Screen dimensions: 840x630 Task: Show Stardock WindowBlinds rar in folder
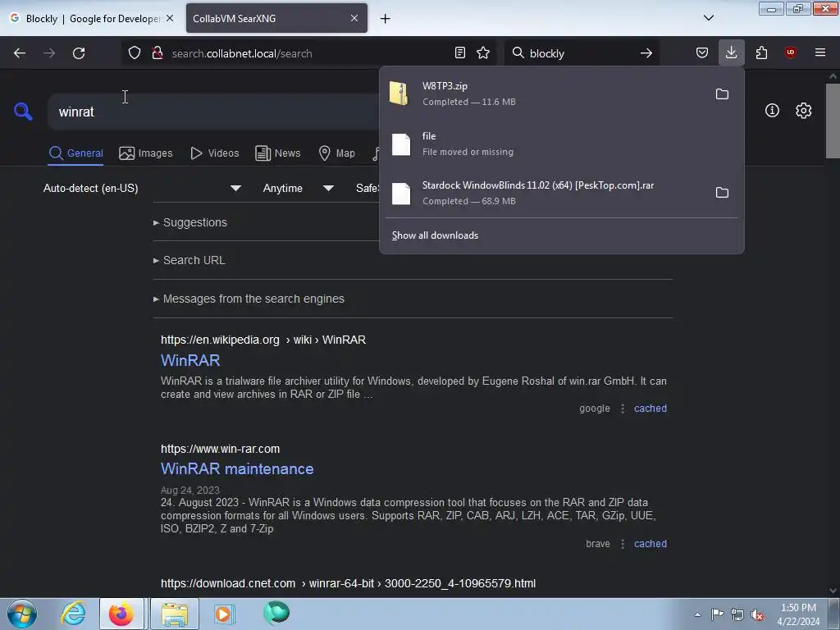tap(722, 193)
